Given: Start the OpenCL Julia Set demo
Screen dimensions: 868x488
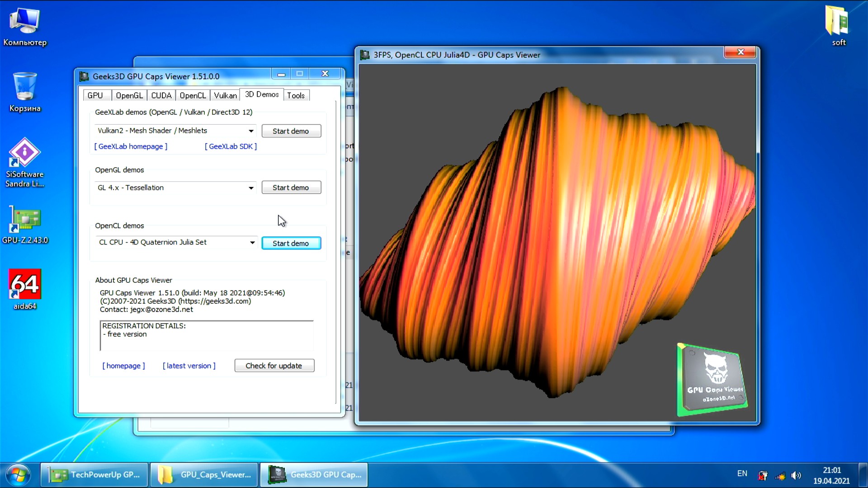Looking at the screenshot, I should [x=291, y=243].
